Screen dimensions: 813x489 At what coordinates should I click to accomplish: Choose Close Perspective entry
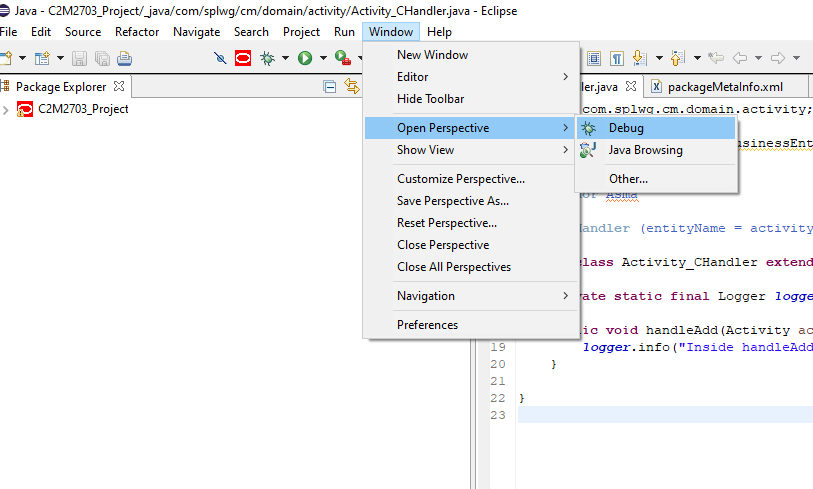click(x=472, y=245)
